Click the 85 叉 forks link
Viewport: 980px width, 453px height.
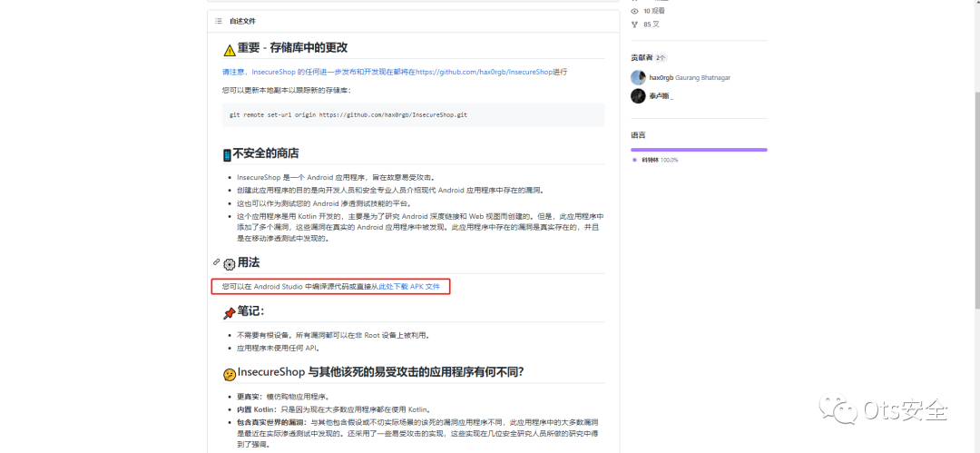pyautogui.click(x=652, y=25)
